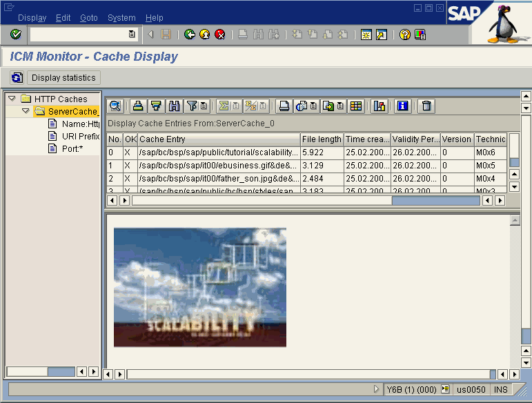Viewport: 532px width, 403px height.
Task: Click the green Back arrow icon
Action: coord(190,34)
